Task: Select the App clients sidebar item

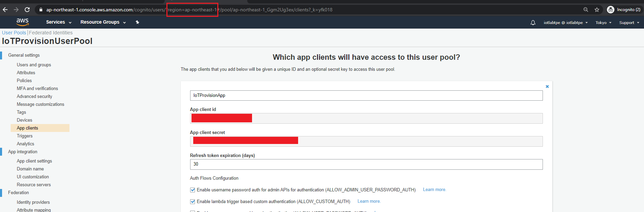Action: (x=40, y=128)
